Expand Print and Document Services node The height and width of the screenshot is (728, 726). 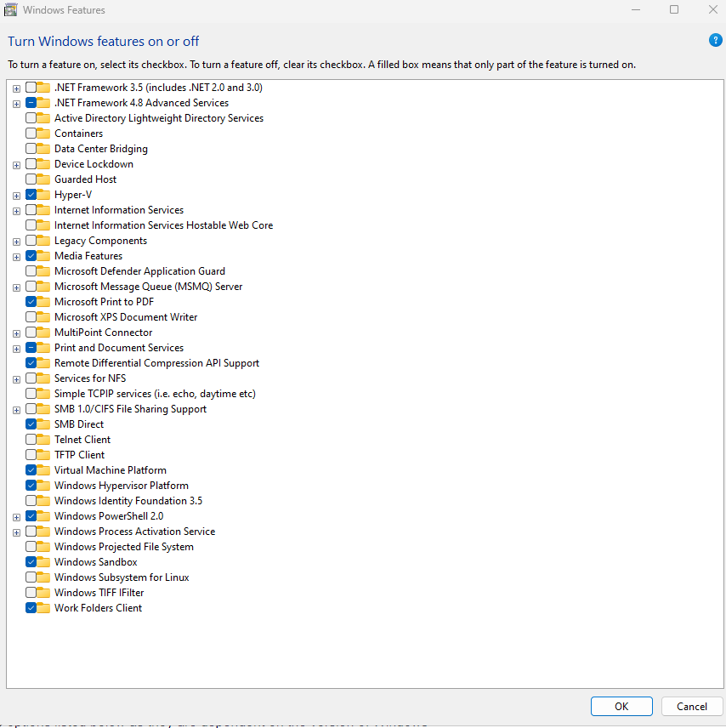click(x=16, y=349)
